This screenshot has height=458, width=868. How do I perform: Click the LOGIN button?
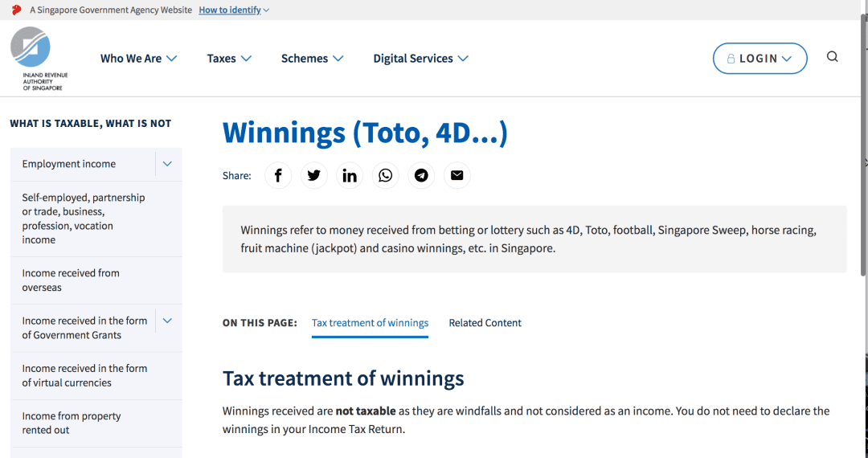coord(759,59)
